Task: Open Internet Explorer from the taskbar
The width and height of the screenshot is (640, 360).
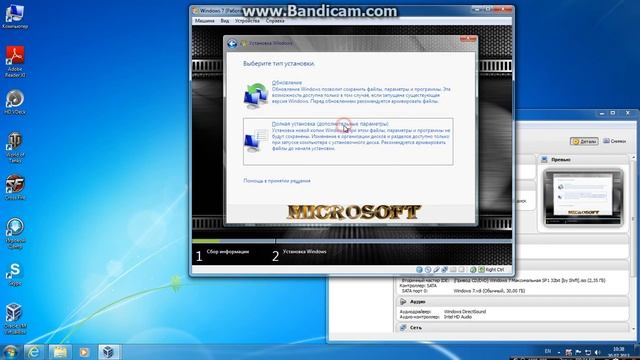Action: point(34,352)
